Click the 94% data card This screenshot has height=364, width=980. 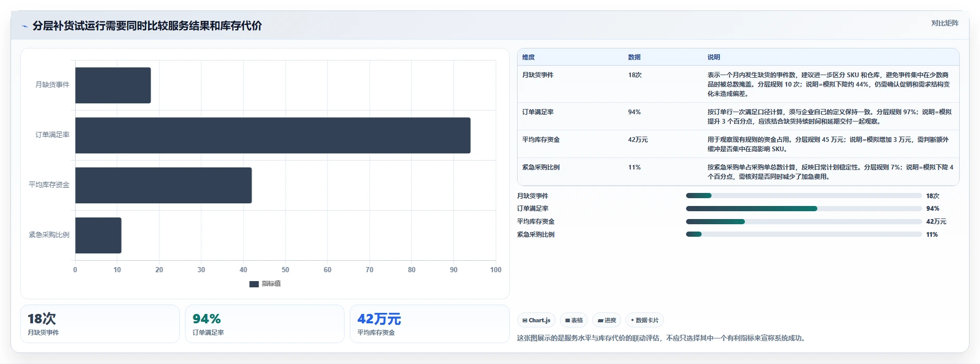click(x=265, y=324)
